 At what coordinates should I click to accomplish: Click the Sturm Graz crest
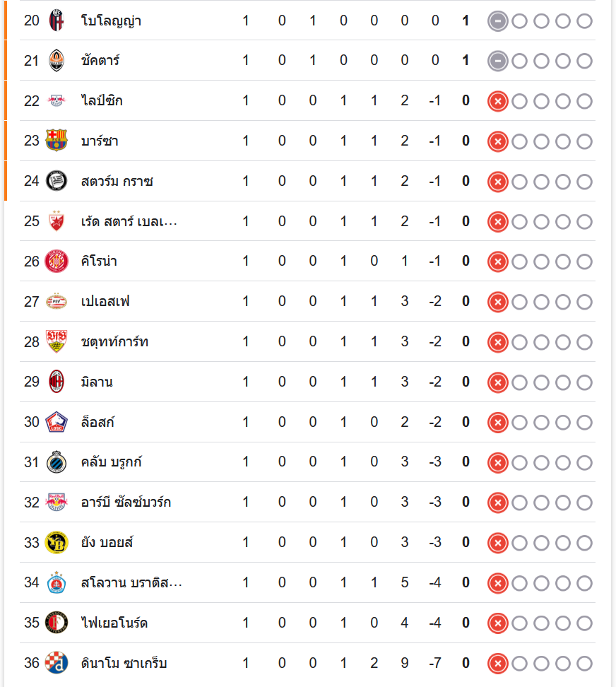(x=57, y=181)
